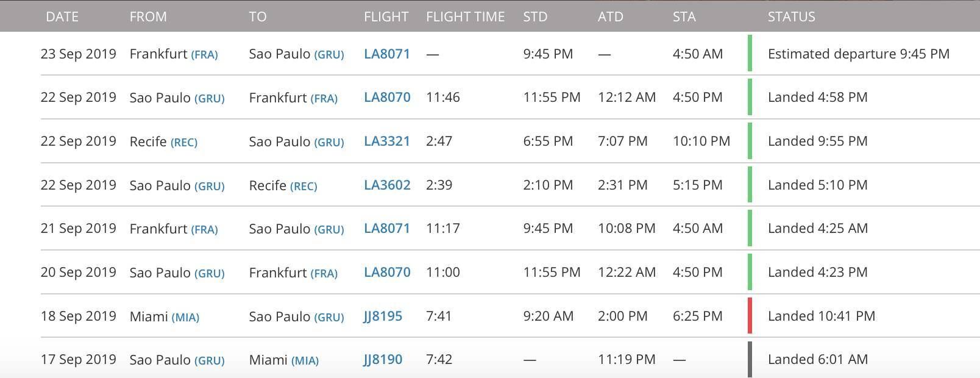Image resolution: width=980 pixels, height=378 pixels.
Task: Click the gray status bar for JJ8190
Action: (x=750, y=360)
